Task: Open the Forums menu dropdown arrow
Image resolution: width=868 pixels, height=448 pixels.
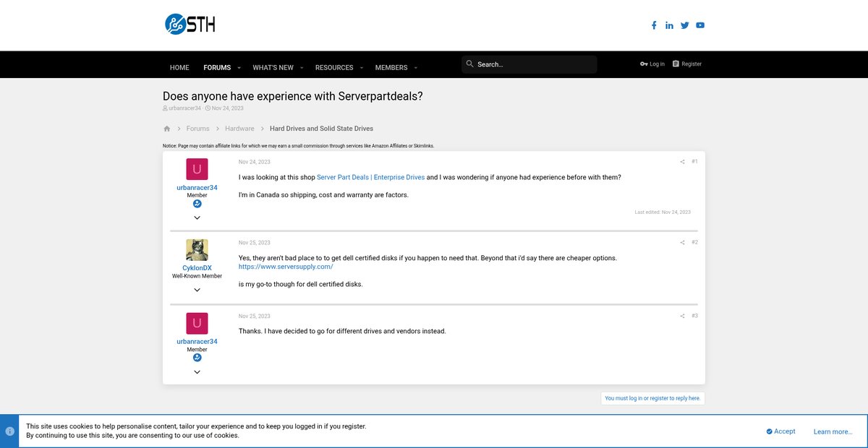Action: pos(239,68)
